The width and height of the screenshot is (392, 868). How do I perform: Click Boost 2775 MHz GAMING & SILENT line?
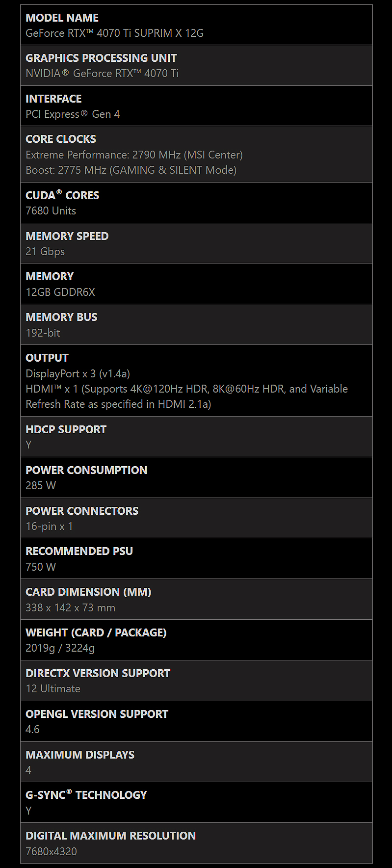[x=131, y=170]
